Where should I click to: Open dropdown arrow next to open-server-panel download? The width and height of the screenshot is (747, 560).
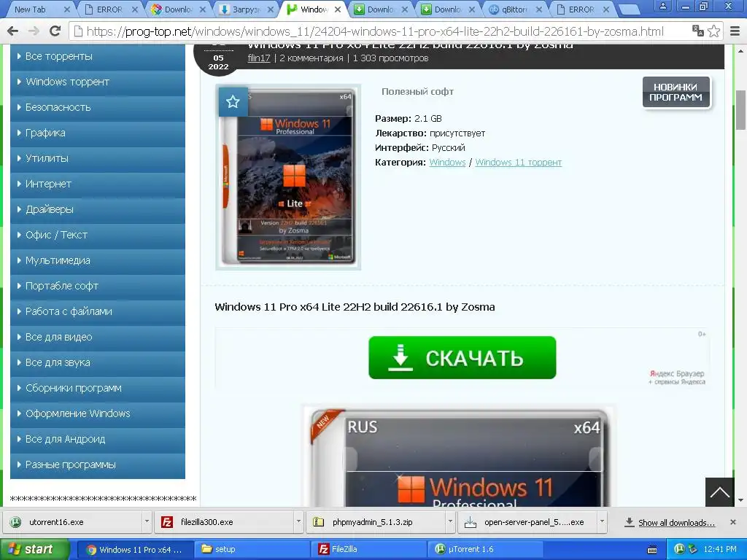pos(602,522)
